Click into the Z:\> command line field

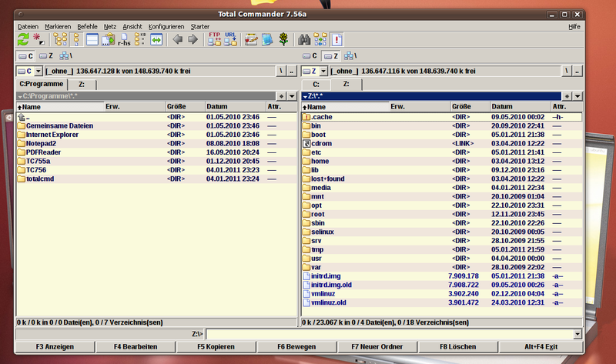point(390,334)
